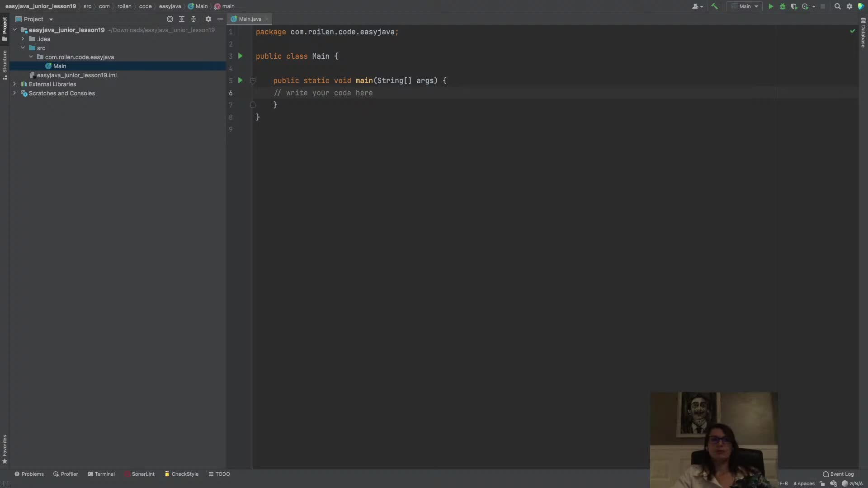Image resolution: width=868 pixels, height=488 pixels.
Task: Expand Scratches and Consoles node
Action: (x=15, y=93)
